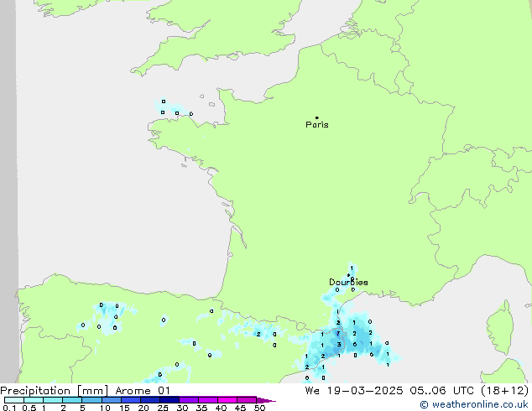The width and height of the screenshot is (532, 411).
Task: Click the '0.1' legend scale label
Action: 9,408
